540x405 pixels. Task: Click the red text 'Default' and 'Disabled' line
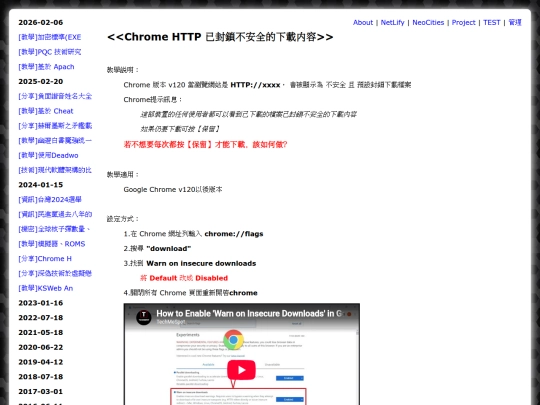click(184, 278)
